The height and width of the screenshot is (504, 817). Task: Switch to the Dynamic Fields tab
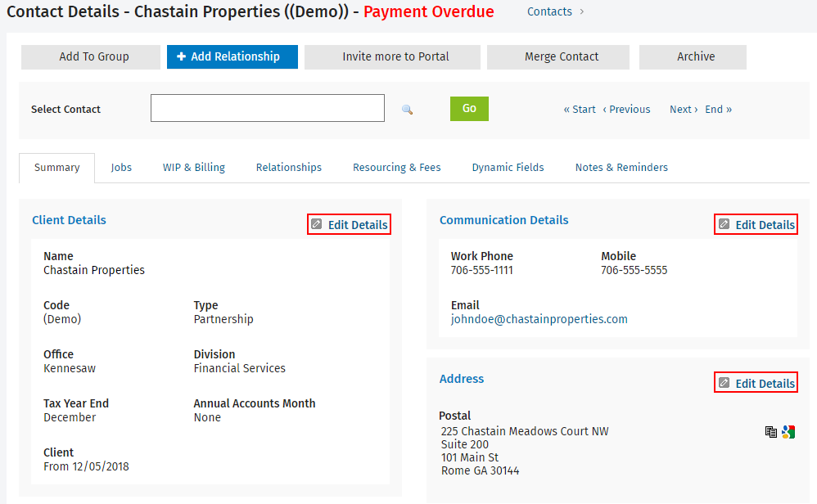[x=508, y=167]
